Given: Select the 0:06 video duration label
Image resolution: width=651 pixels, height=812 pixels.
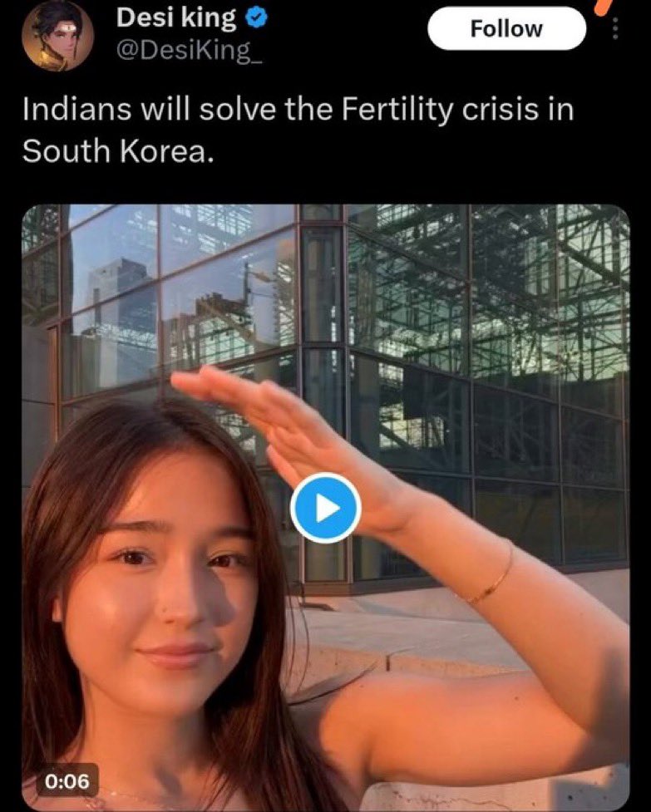Looking at the screenshot, I should [67, 780].
